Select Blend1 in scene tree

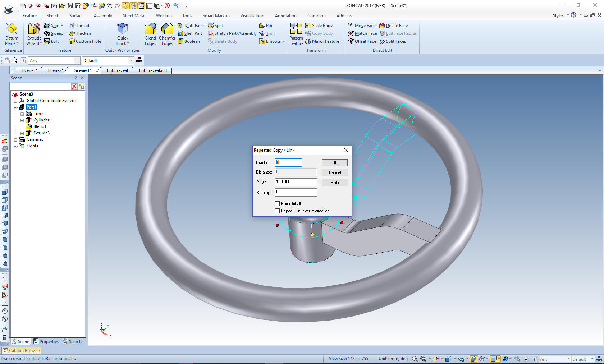(40, 126)
